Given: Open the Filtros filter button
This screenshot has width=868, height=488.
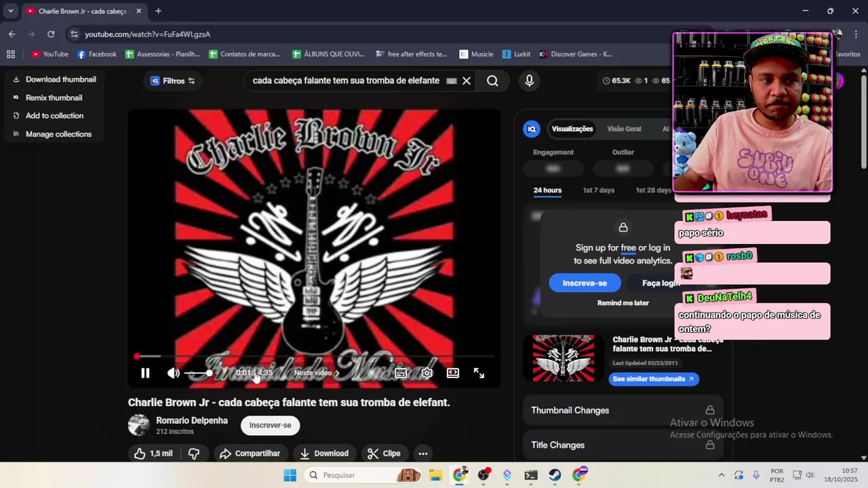Looking at the screenshot, I should 172,81.
